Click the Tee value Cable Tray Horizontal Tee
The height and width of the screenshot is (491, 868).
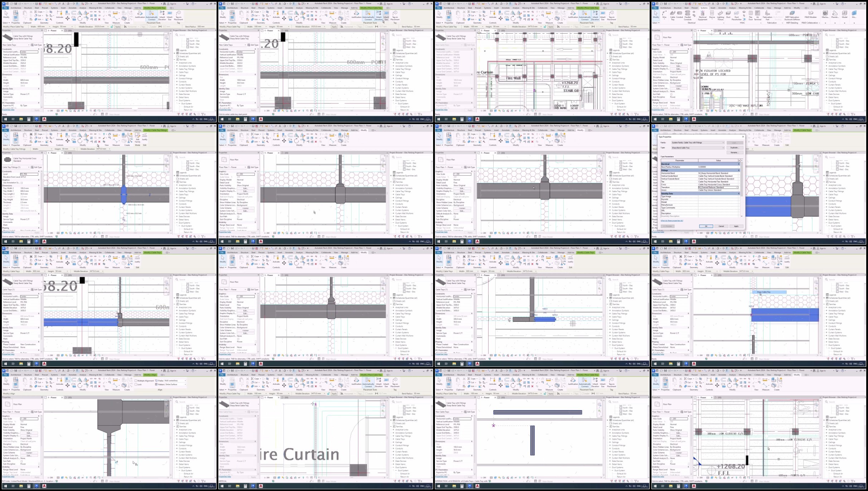(x=718, y=182)
